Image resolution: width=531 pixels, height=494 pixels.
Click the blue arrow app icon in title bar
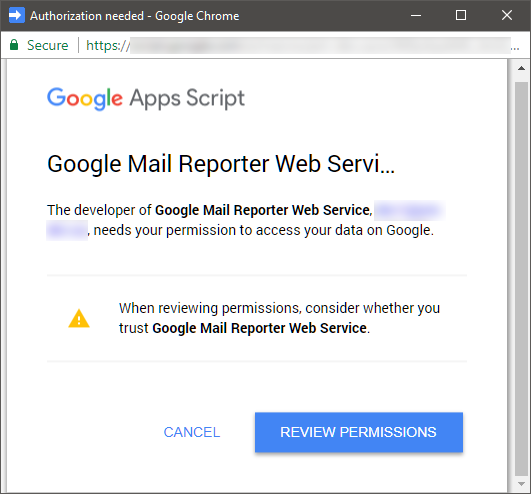[x=17, y=15]
